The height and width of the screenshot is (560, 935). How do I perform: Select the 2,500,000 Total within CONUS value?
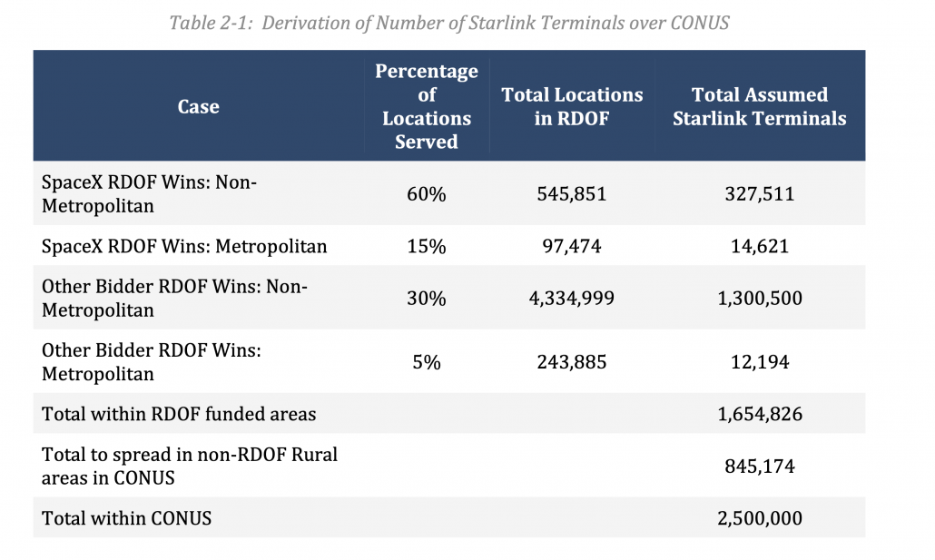pyautogui.click(x=760, y=517)
